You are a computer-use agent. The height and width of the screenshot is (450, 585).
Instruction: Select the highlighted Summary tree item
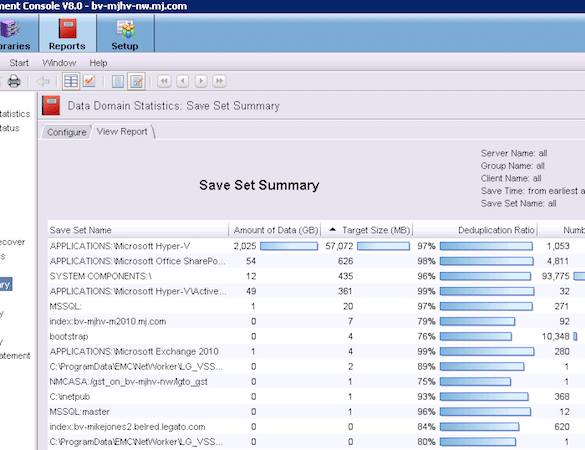coord(6,284)
